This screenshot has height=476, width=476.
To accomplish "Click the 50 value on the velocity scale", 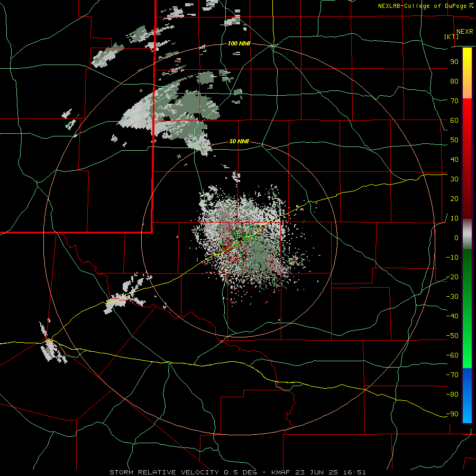I will [454, 140].
